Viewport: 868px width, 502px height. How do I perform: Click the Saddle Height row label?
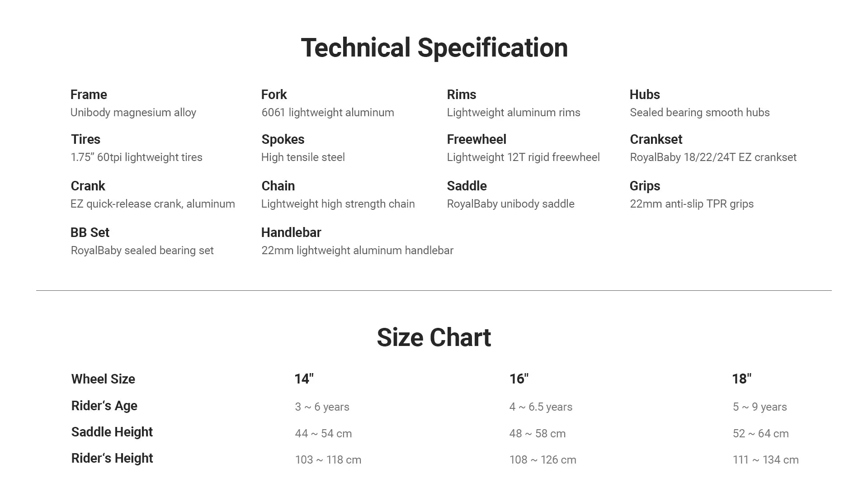coord(112,432)
